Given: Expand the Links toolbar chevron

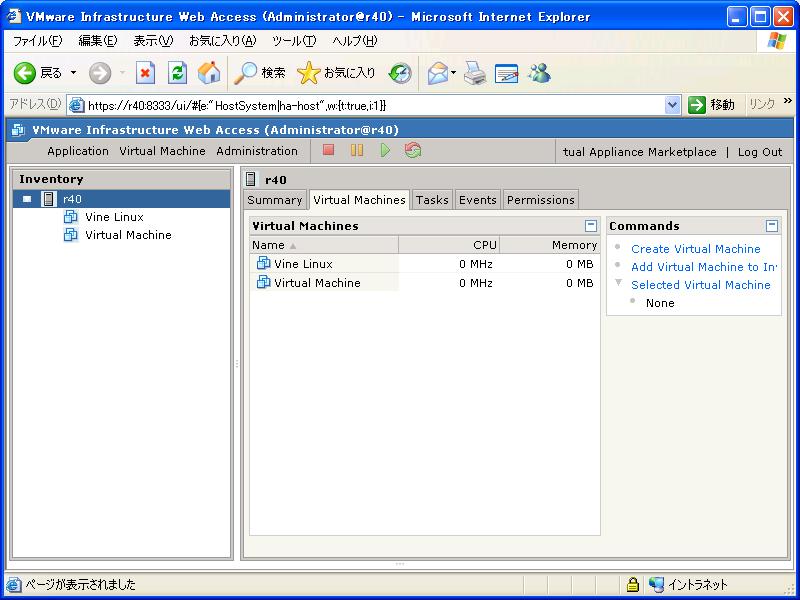Looking at the screenshot, I should [x=788, y=101].
